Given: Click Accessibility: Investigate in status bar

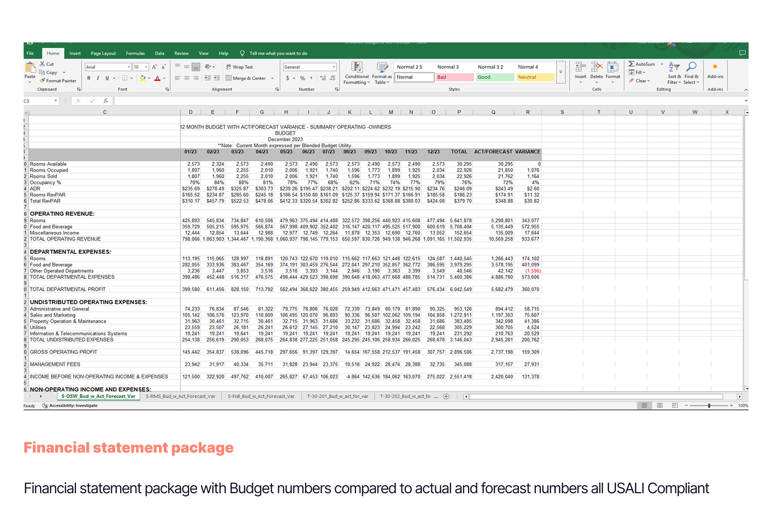Looking at the screenshot, I should point(70,406).
